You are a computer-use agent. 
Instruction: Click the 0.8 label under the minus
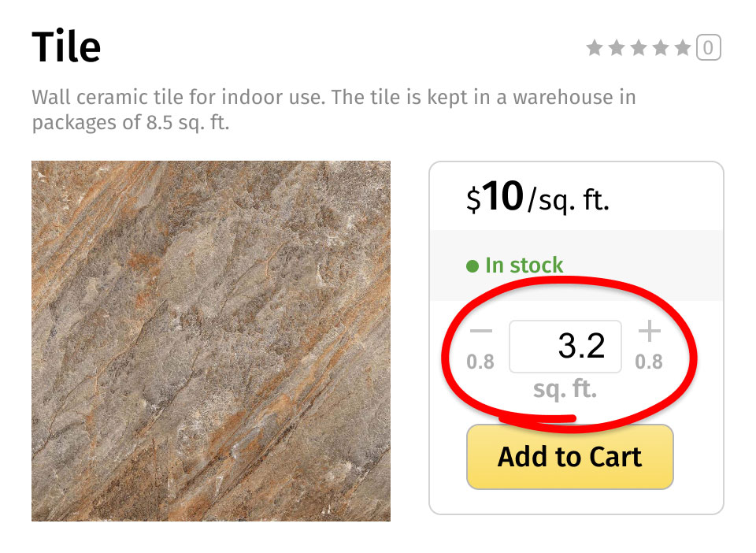click(x=480, y=362)
